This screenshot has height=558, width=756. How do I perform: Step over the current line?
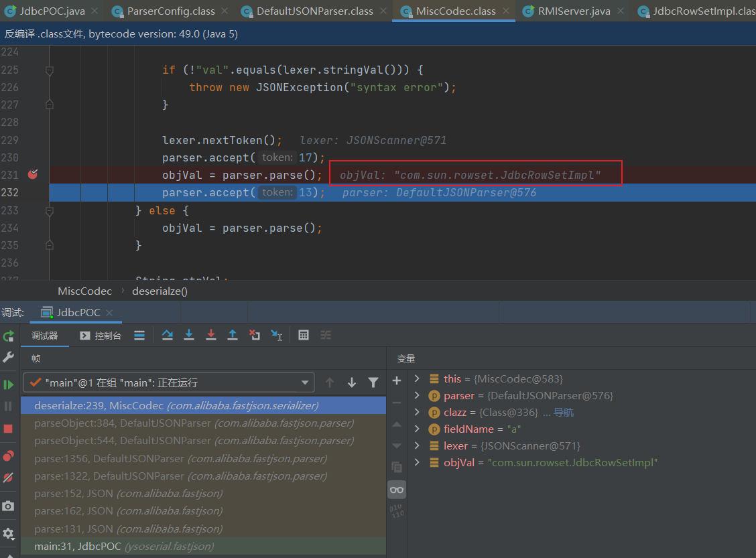pos(167,336)
